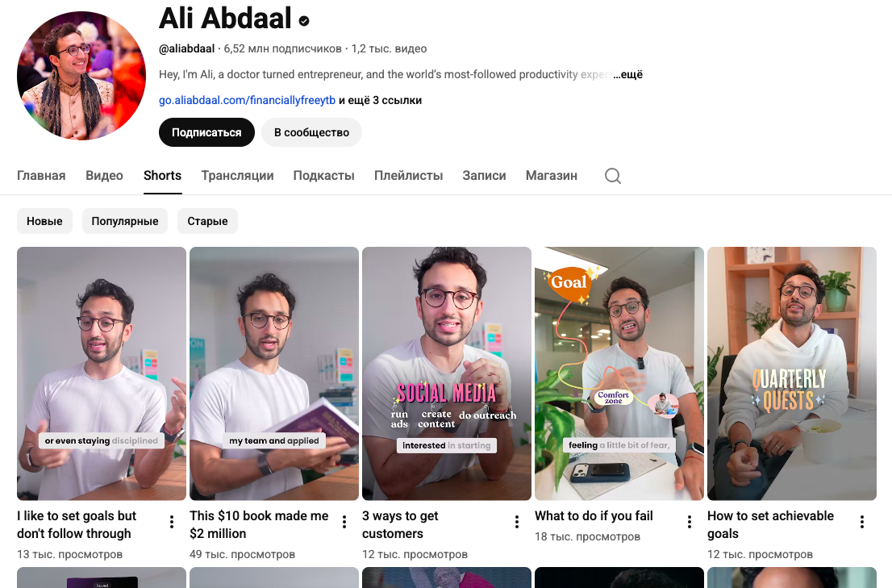Open the go.aliabdaal.com/financiallyfreeytb link

click(x=247, y=101)
